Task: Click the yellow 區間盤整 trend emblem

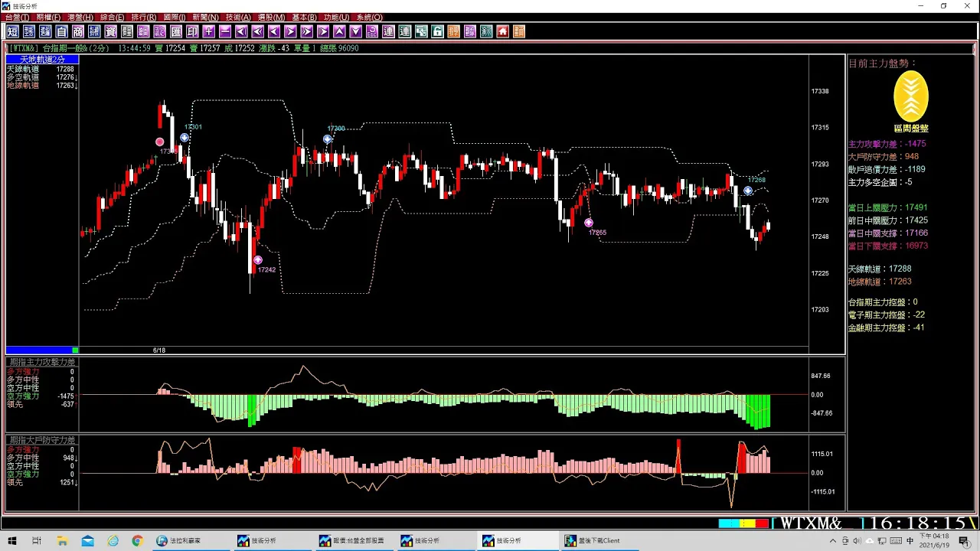Action: (911, 97)
